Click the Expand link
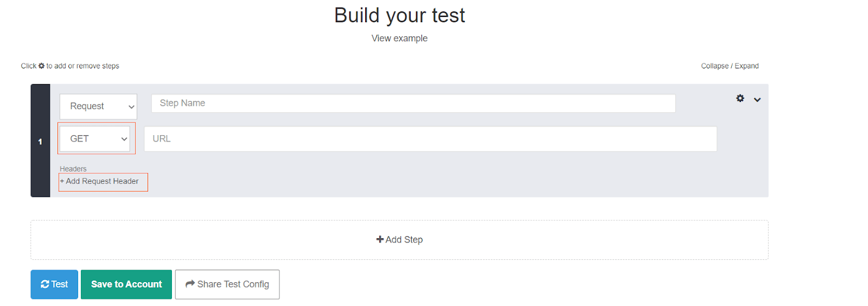868x306 pixels. point(746,66)
